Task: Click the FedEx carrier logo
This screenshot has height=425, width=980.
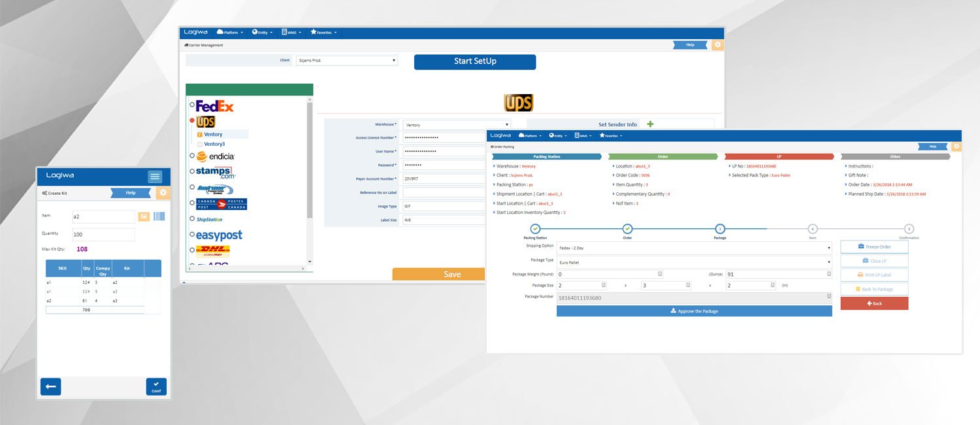Action: click(215, 106)
